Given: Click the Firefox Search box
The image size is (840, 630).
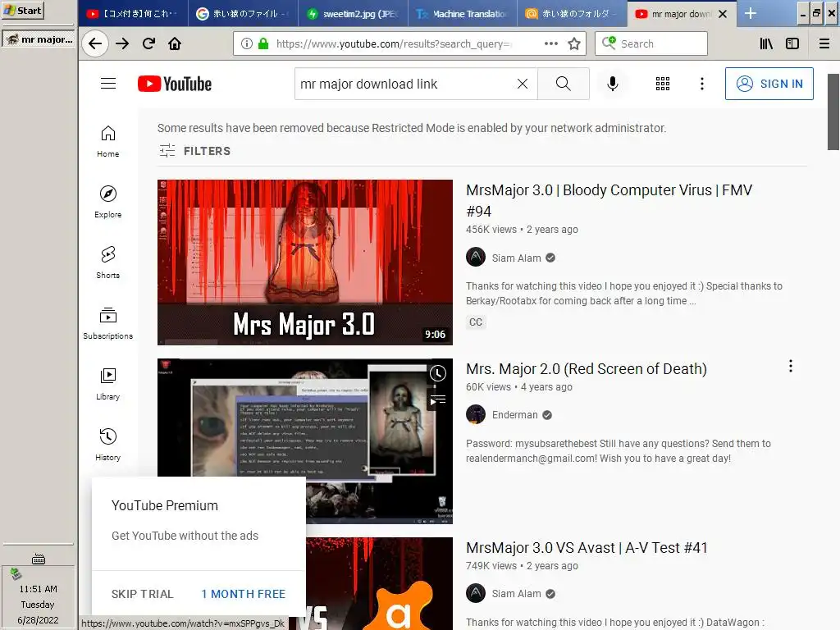Looking at the screenshot, I should click(x=651, y=44).
